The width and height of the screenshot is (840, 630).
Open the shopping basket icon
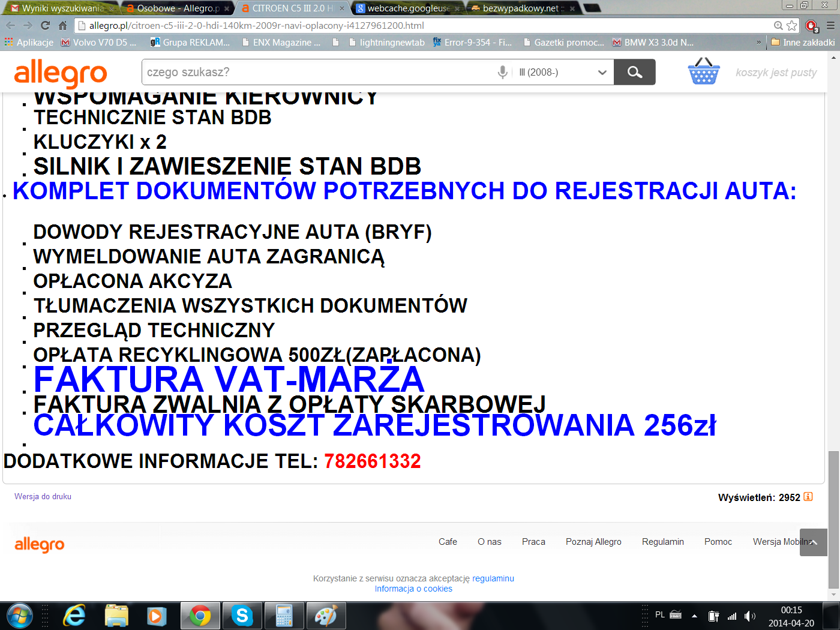703,71
